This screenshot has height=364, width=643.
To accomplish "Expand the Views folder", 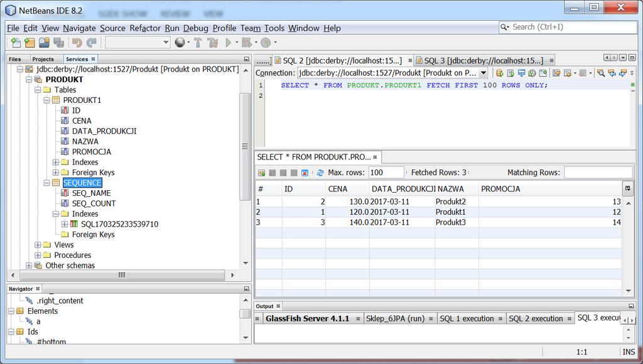I will pyautogui.click(x=38, y=245).
